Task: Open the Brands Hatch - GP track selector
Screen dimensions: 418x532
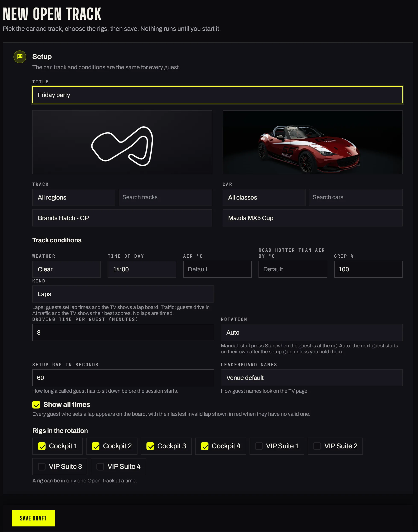Action: point(122,218)
